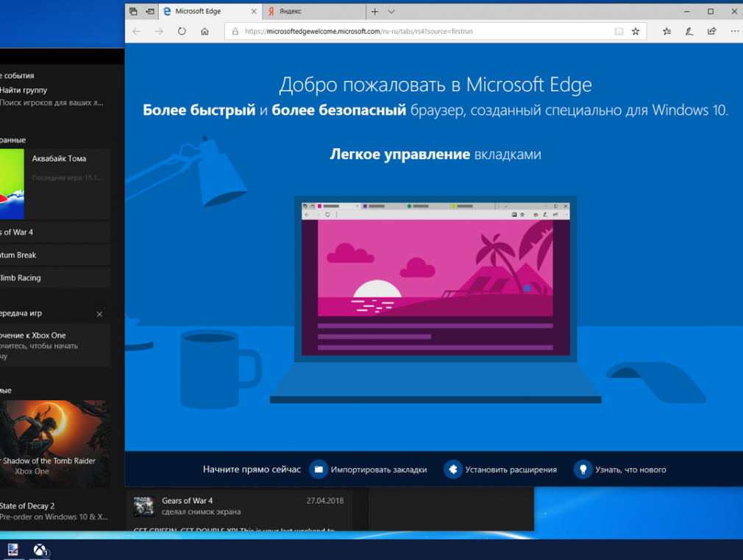The height and width of the screenshot is (560, 743).
Task: Click the laptop illustration on welcome page
Action: point(436,300)
